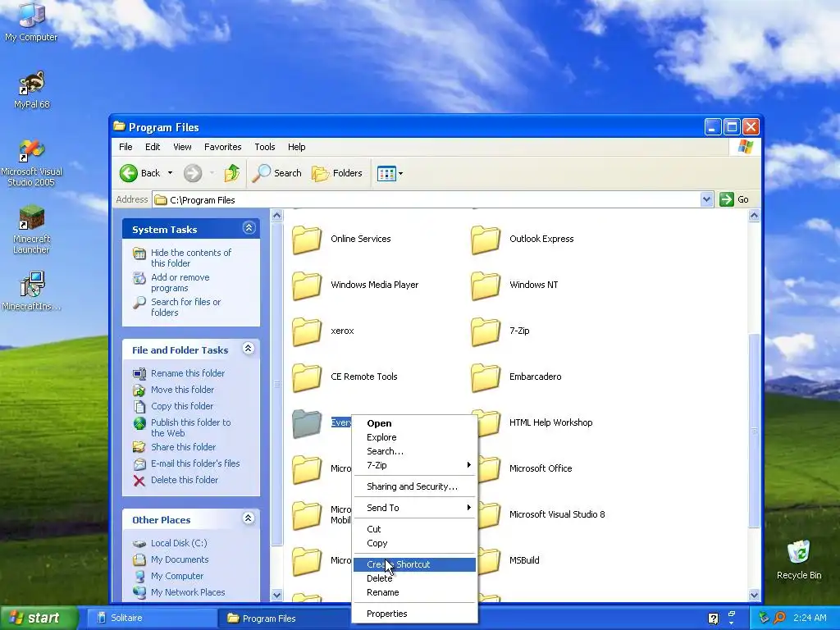Select the Outlook Express folder icon
The image size is (840, 630).
point(486,240)
